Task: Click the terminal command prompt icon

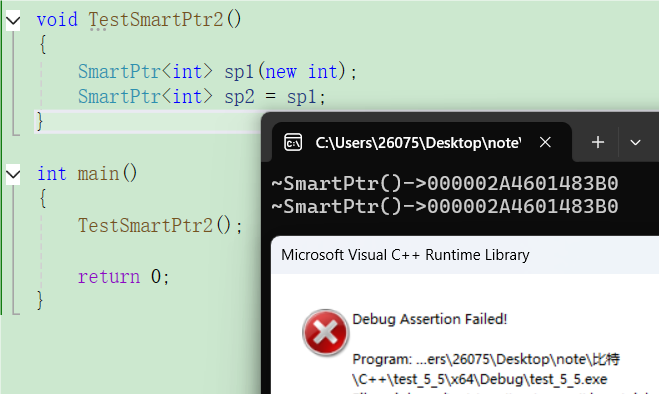Action: pos(293,143)
